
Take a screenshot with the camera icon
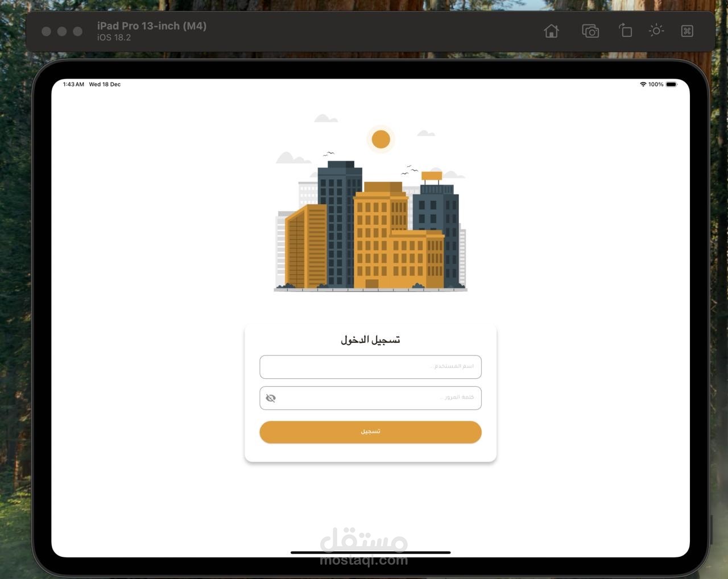coord(590,31)
